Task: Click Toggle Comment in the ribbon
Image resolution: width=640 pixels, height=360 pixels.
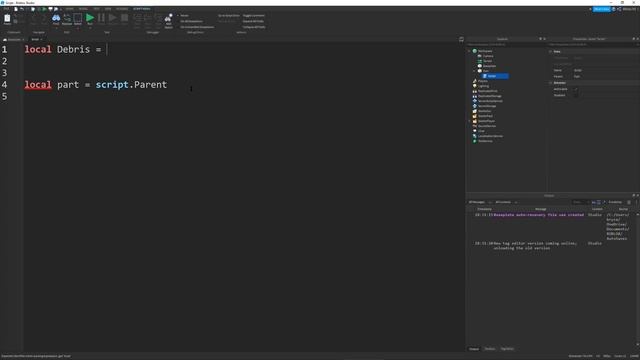Action: point(253,16)
